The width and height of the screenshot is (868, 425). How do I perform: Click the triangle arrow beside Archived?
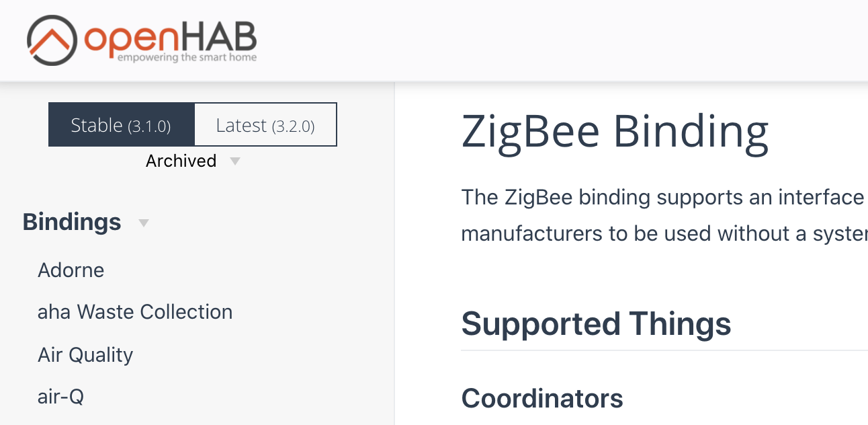tap(234, 161)
